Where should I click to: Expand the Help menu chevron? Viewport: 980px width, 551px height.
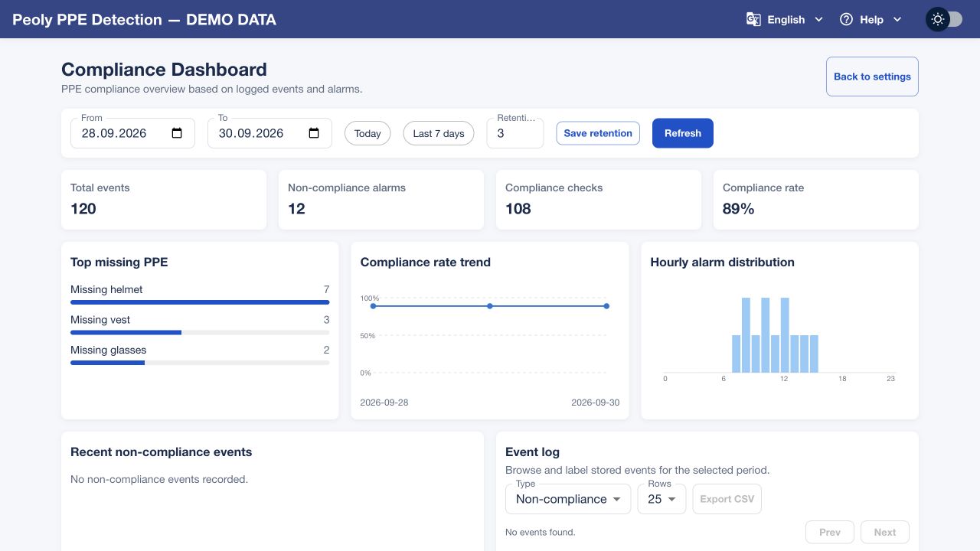(897, 20)
